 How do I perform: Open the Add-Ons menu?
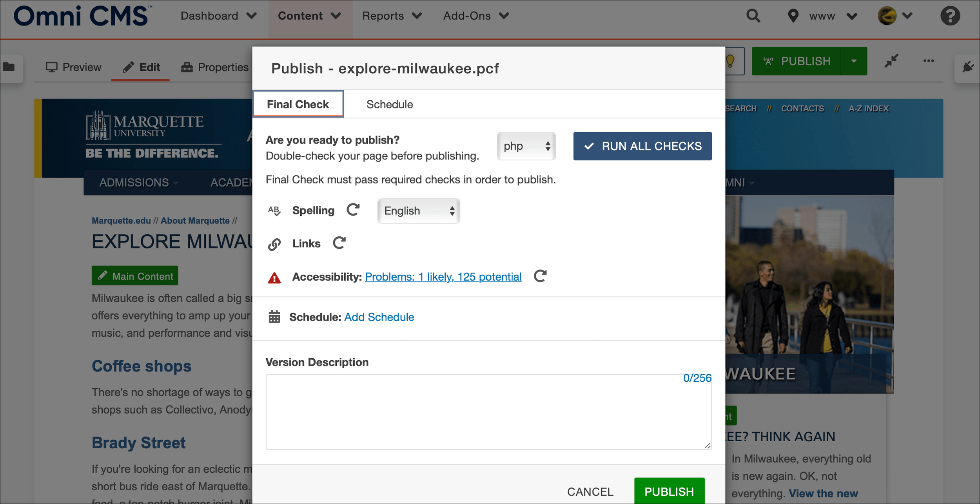coord(476,16)
